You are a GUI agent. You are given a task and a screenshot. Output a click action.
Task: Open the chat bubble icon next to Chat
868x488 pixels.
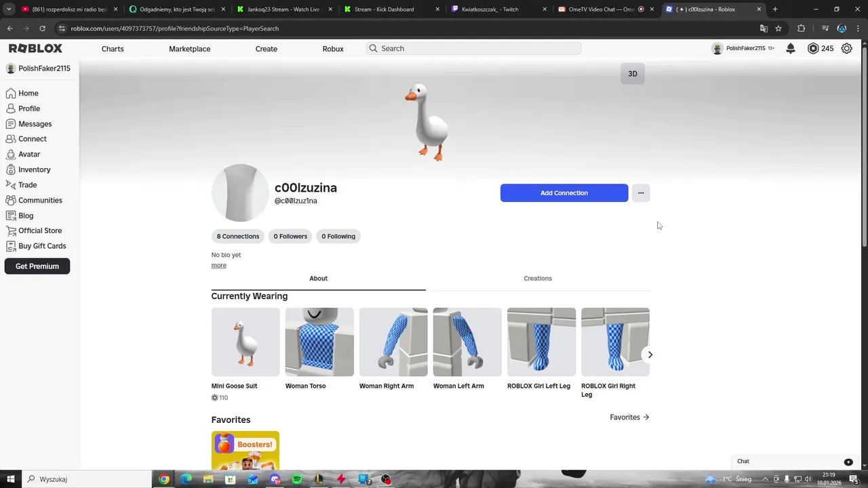coord(848,462)
